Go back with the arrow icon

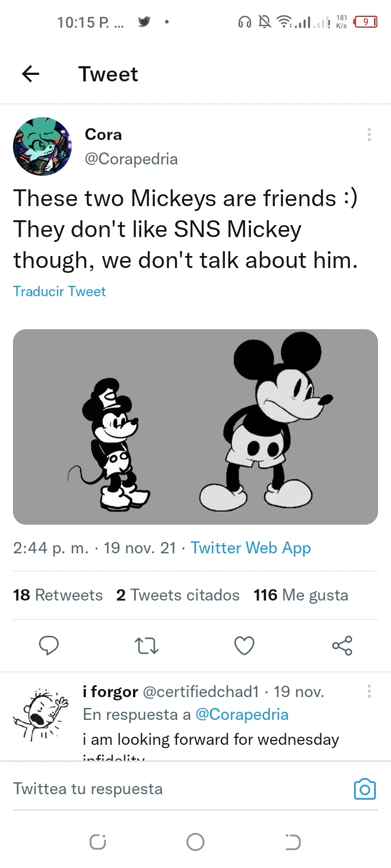[30, 74]
